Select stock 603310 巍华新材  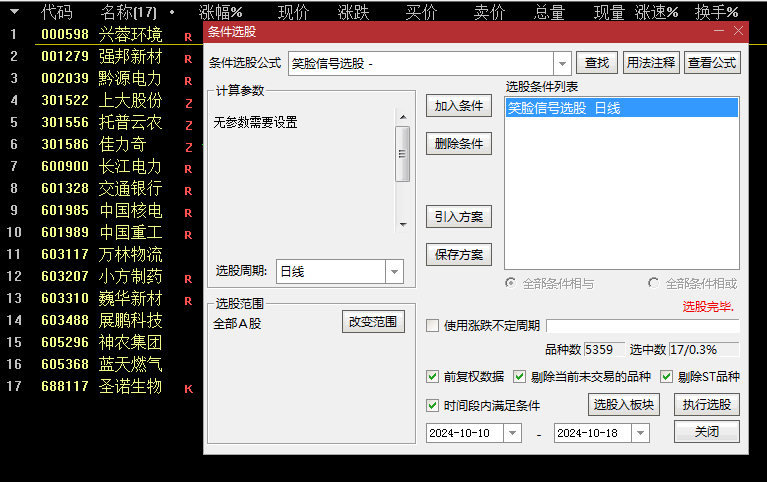(x=101, y=298)
